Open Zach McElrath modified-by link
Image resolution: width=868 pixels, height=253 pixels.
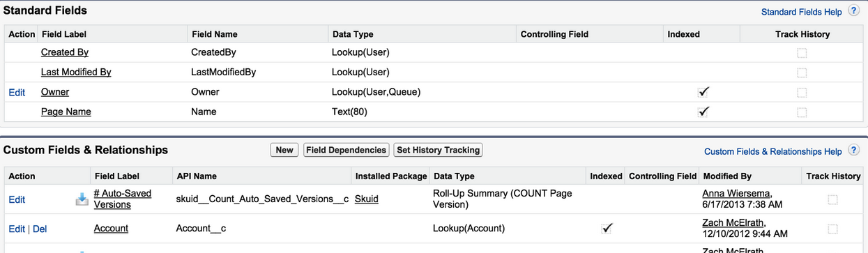[x=735, y=223]
